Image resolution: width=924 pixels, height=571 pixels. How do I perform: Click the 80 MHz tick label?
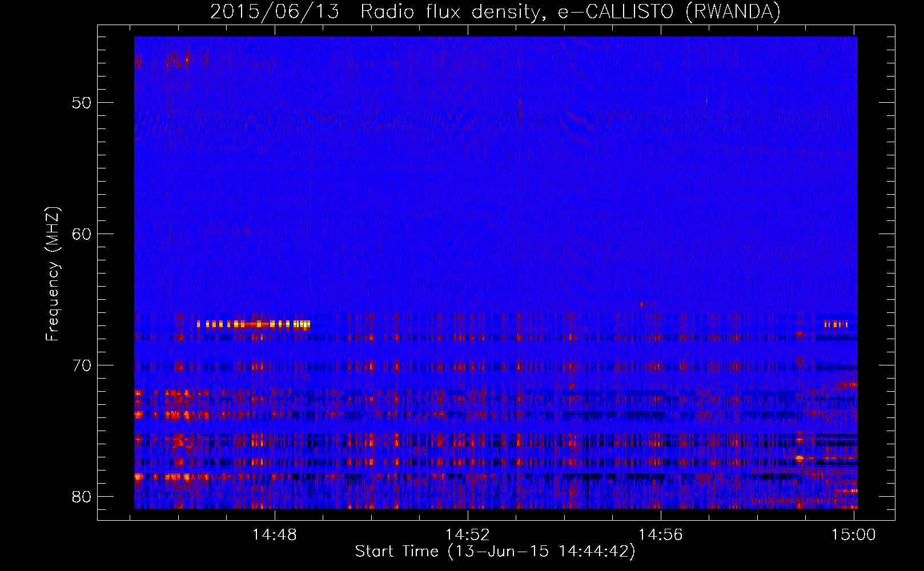pyautogui.click(x=82, y=497)
